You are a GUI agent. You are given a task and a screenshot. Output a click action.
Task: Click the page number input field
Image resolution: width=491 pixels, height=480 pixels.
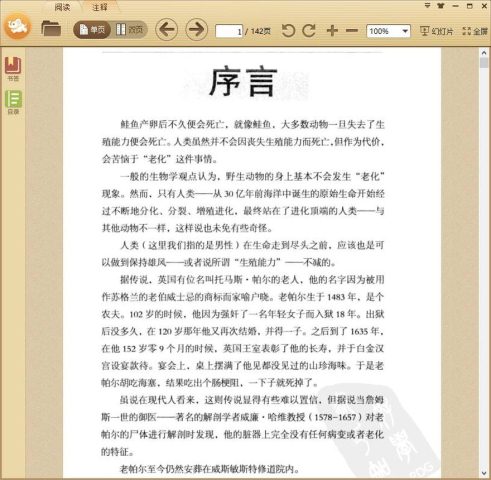point(229,31)
